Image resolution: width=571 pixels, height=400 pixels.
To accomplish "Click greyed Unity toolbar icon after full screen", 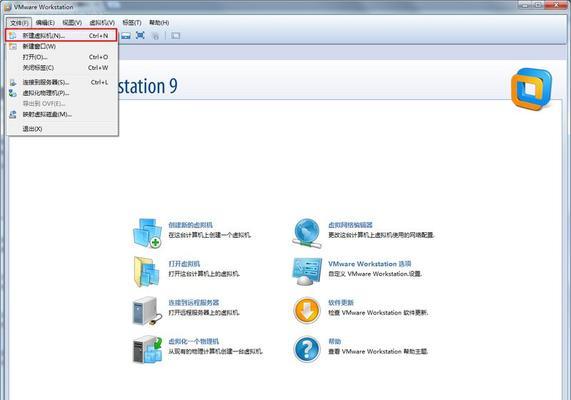I will click(155, 36).
